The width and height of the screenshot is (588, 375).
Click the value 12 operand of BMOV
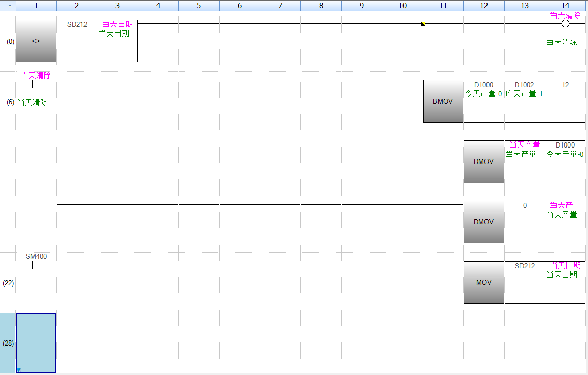[x=565, y=85]
